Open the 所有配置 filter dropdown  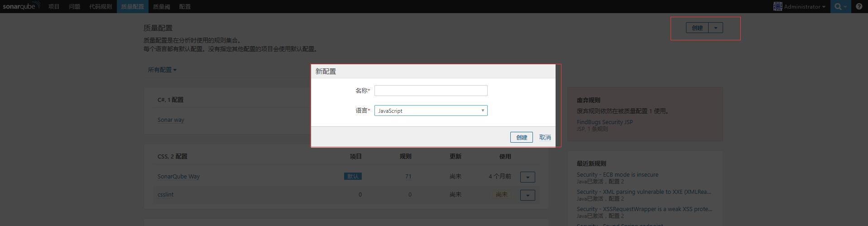click(162, 70)
